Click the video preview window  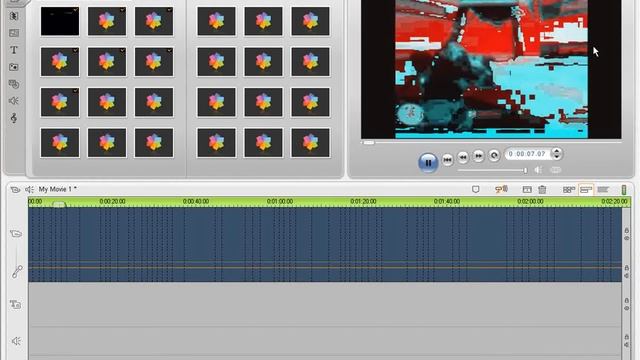(x=491, y=69)
